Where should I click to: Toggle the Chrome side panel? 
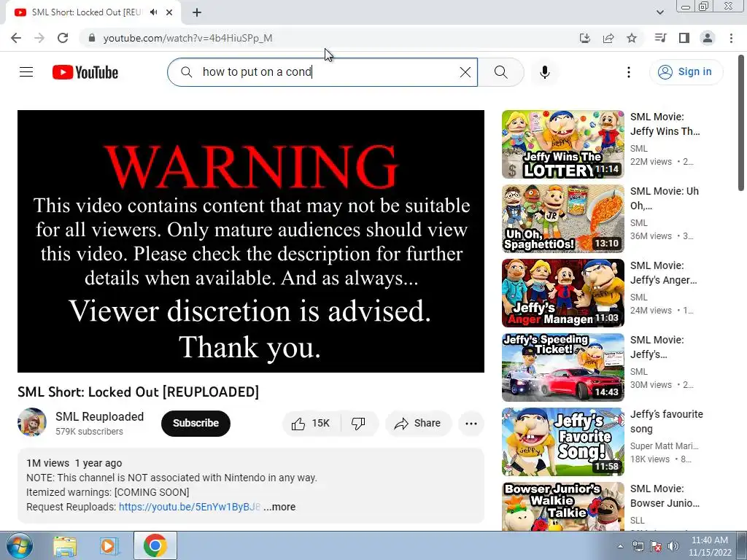click(684, 38)
